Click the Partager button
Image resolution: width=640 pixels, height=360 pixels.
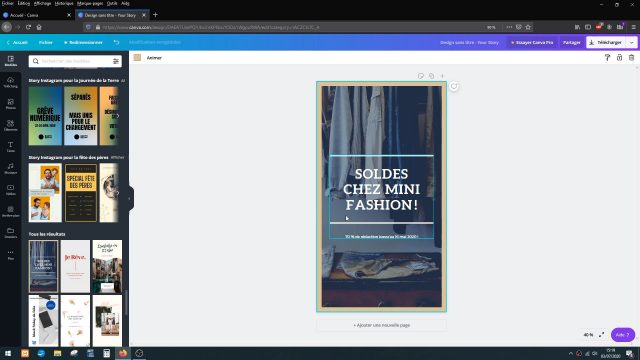pyautogui.click(x=571, y=42)
